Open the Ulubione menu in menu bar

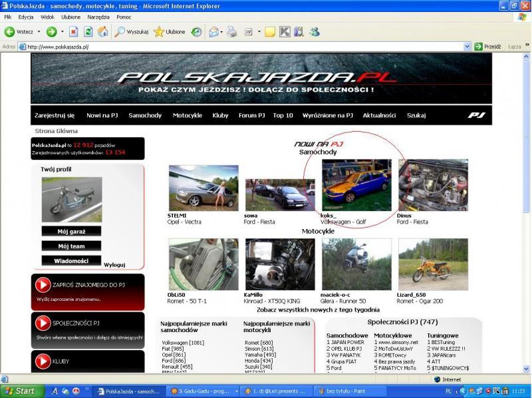pyautogui.click(x=71, y=17)
